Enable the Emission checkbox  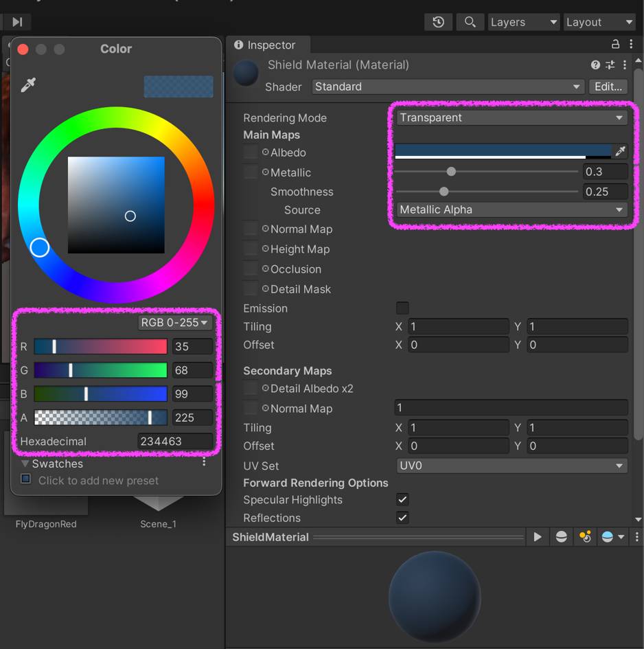coord(402,308)
